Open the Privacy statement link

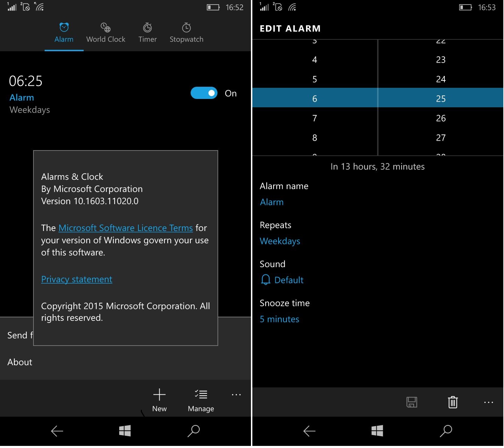(x=77, y=279)
